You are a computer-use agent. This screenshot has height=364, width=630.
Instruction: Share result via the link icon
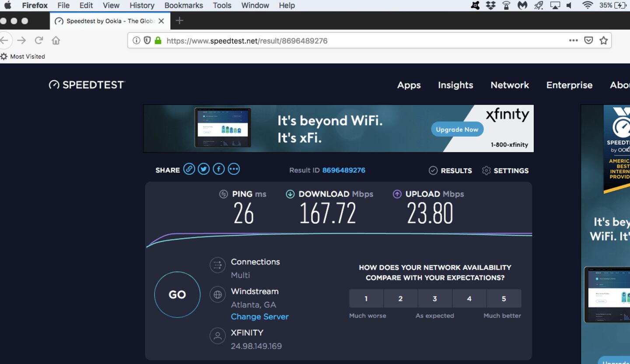pyautogui.click(x=189, y=169)
